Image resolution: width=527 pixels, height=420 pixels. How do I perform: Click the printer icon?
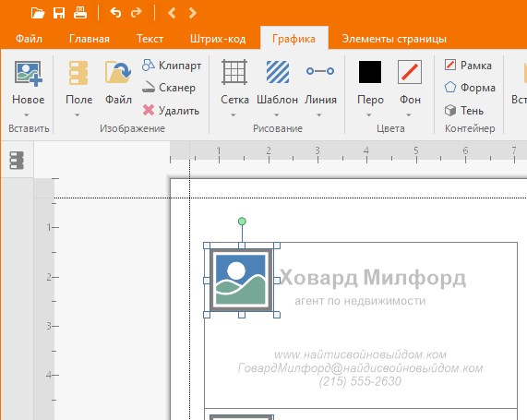(x=80, y=13)
